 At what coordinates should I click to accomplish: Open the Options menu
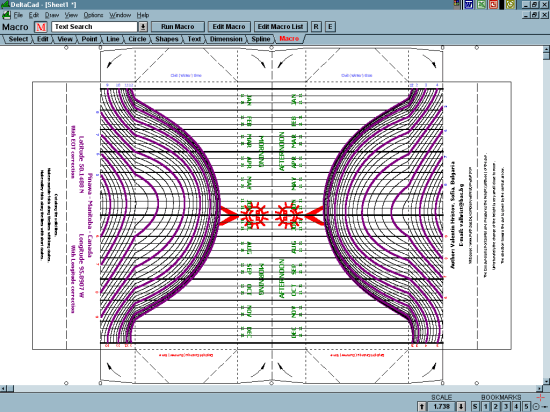[93, 15]
